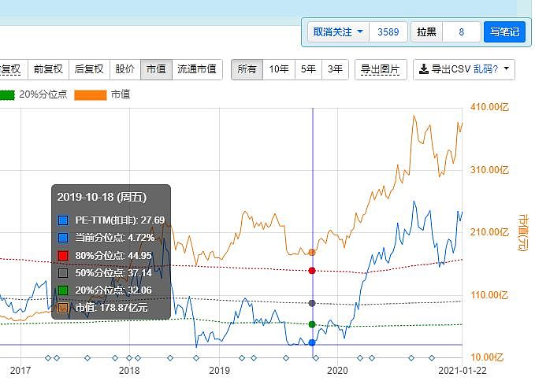
Task: Click the blue PE-TTM data point marker
Action: coord(312,342)
